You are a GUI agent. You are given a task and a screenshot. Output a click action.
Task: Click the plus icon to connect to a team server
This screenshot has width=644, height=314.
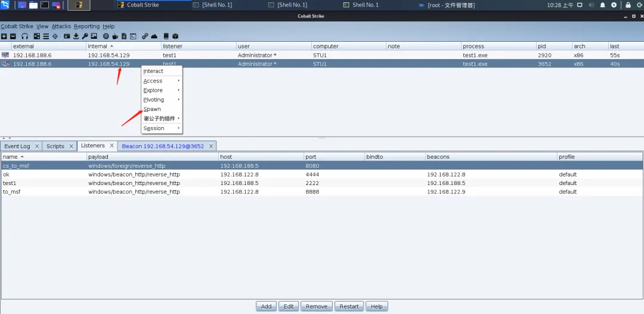[4, 36]
